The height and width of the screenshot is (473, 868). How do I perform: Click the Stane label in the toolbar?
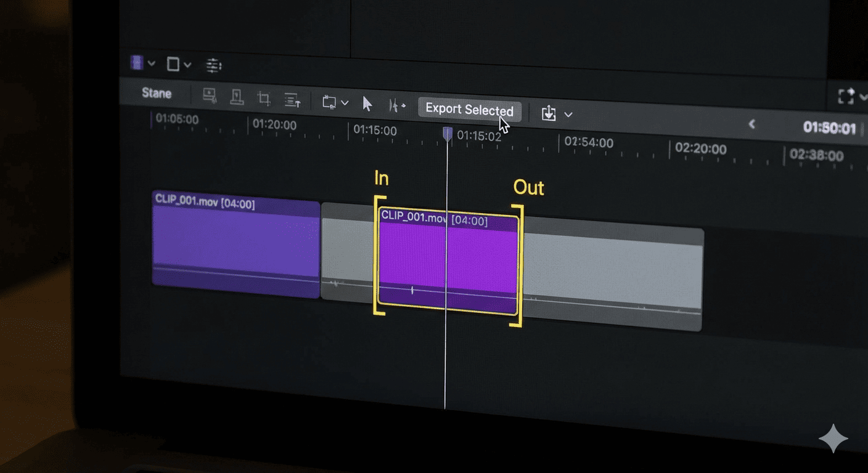coord(157,93)
